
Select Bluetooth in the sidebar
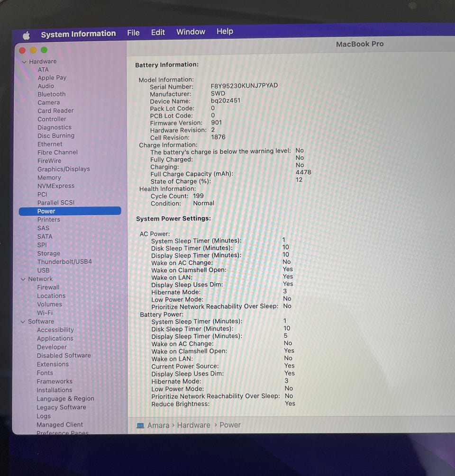51,94
